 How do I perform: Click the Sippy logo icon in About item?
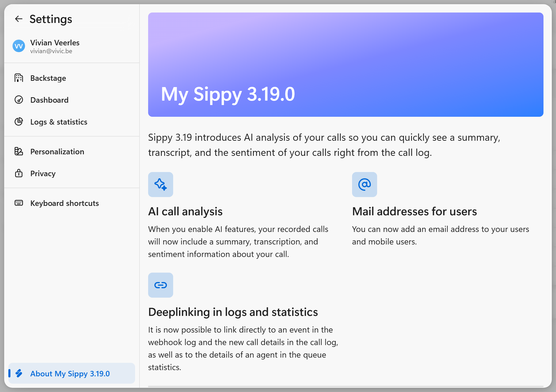[x=19, y=373]
